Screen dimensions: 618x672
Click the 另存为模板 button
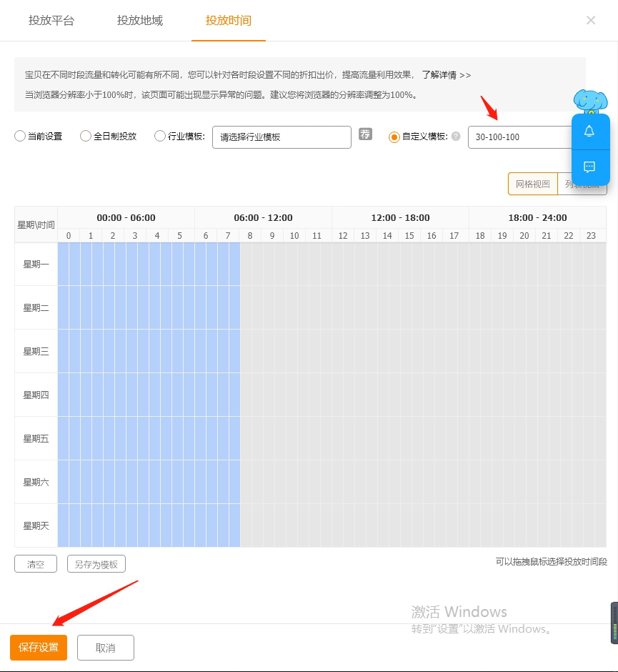tap(96, 564)
